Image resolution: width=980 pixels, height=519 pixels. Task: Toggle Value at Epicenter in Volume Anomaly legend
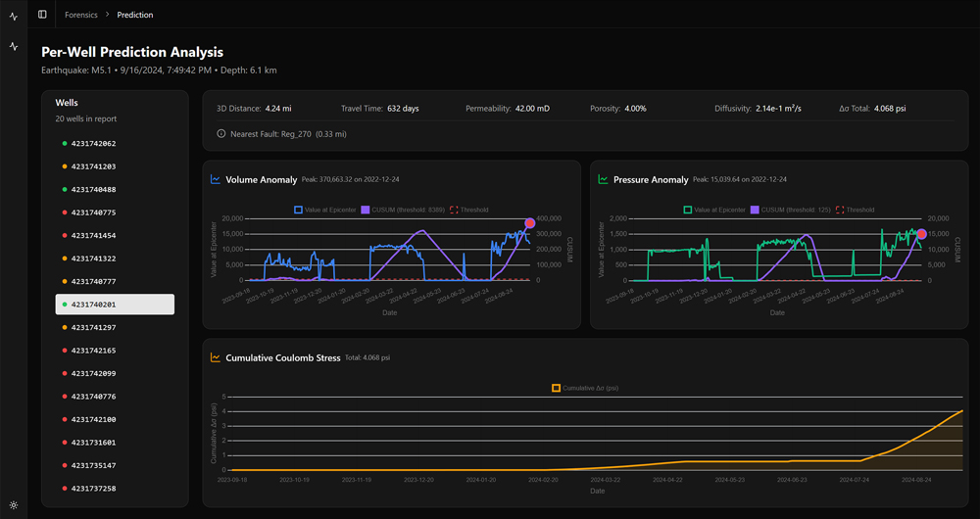click(x=324, y=210)
